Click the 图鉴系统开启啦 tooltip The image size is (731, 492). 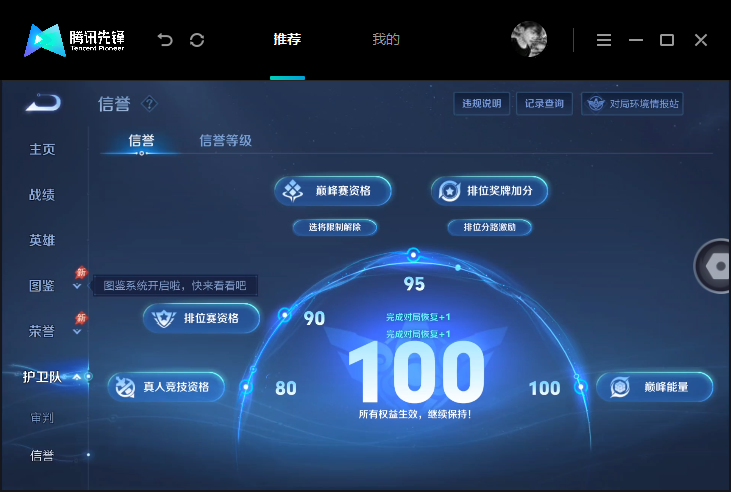point(175,285)
